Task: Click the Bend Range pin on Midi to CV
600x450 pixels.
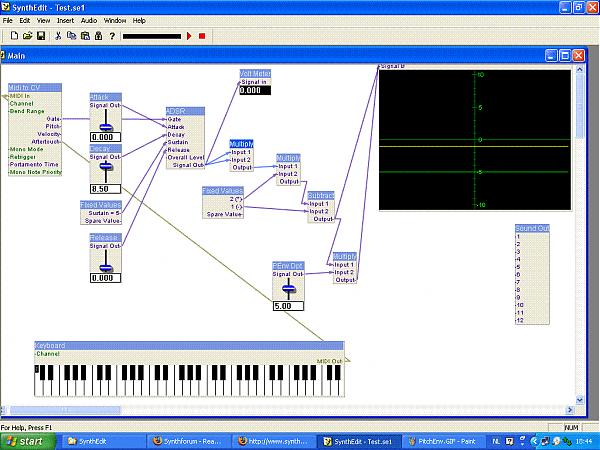Action: [x=27, y=111]
